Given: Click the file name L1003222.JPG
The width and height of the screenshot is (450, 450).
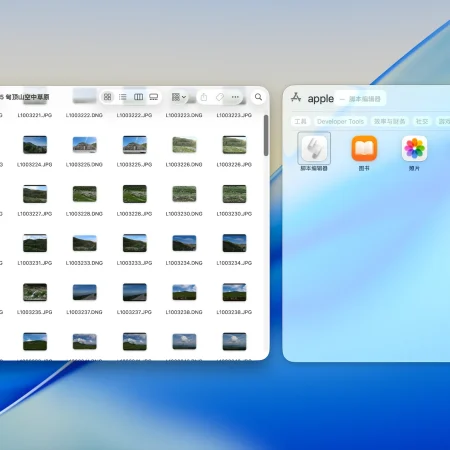Looking at the screenshot, I should (x=134, y=115).
